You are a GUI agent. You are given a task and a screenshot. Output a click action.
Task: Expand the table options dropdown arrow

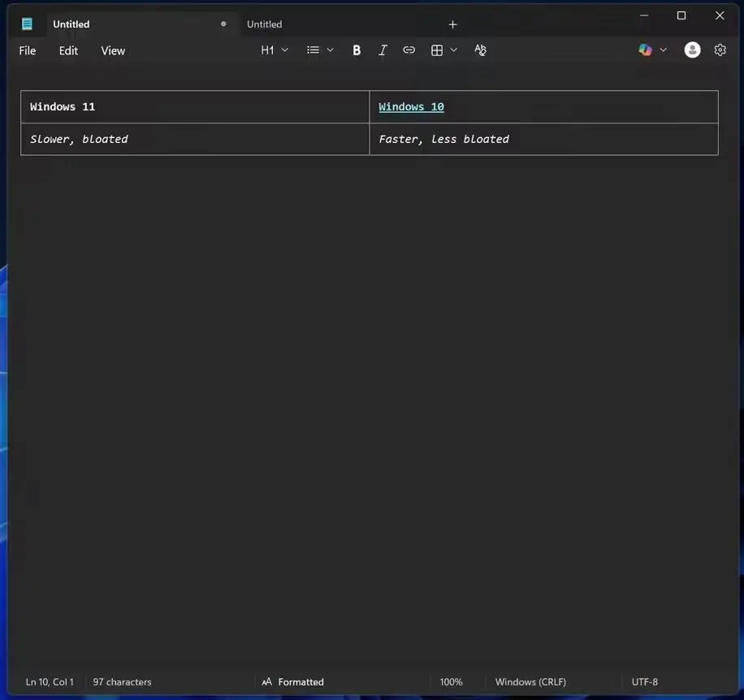[x=454, y=50]
